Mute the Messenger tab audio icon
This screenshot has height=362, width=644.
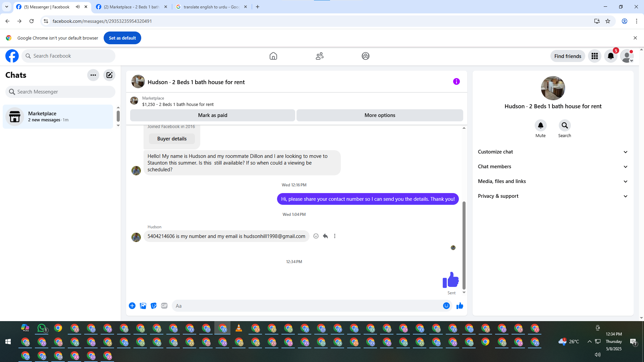coord(78,7)
